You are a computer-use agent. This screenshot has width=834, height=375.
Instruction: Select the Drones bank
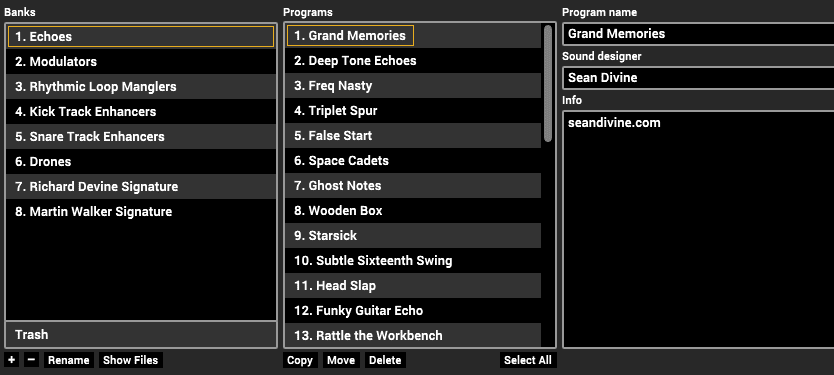(141, 162)
